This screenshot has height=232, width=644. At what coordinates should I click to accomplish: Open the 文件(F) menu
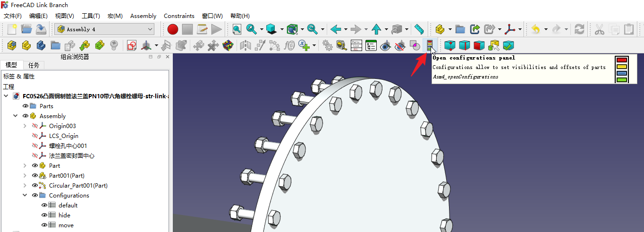point(13,16)
